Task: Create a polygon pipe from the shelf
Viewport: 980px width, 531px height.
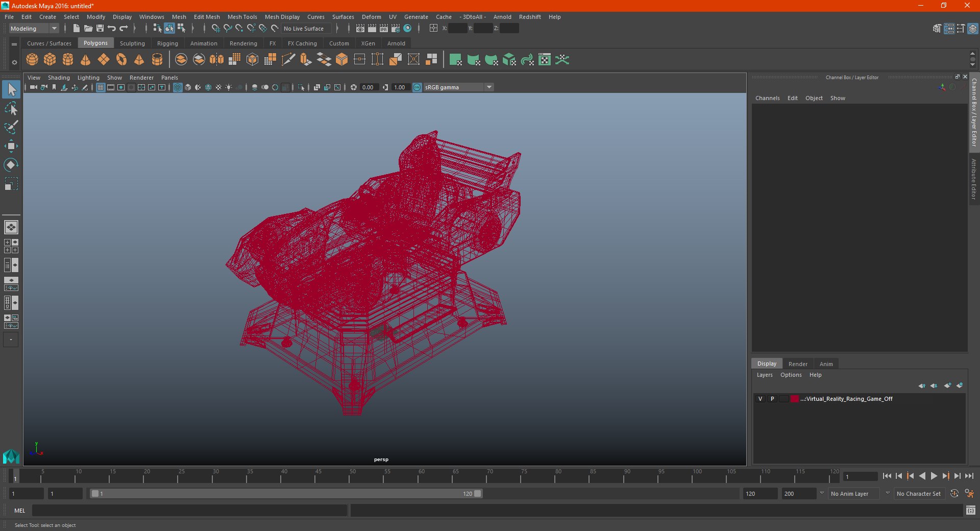Action: click(x=157, y=60)
